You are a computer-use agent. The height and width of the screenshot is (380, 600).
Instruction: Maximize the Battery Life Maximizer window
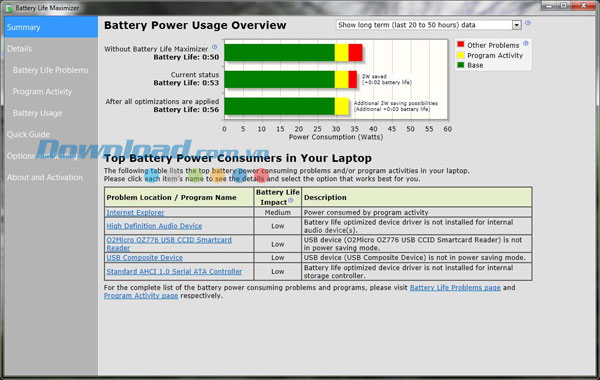point(563,6)
